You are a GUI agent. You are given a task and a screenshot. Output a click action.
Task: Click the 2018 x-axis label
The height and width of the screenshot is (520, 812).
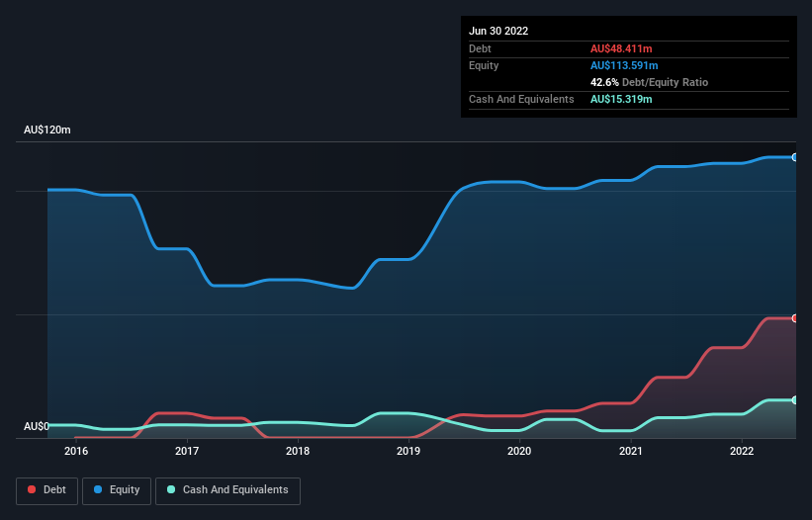(x=298, y=451)
